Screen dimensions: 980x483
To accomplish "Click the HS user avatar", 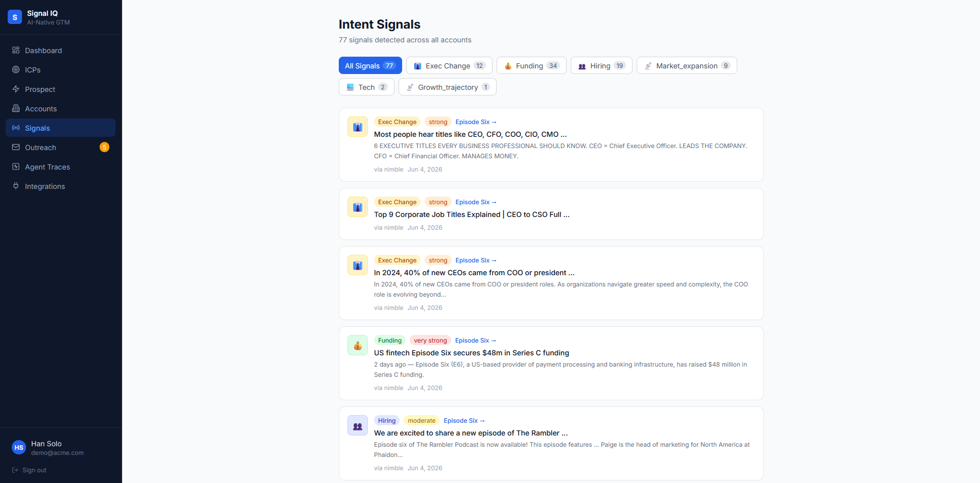I will pos(19,447).
